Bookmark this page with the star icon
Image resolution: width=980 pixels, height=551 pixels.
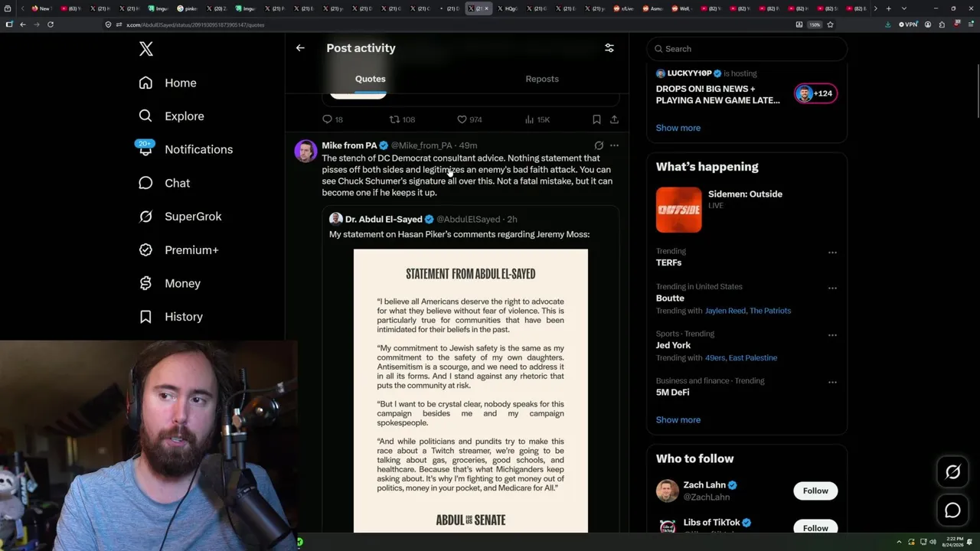click(830, 24)
